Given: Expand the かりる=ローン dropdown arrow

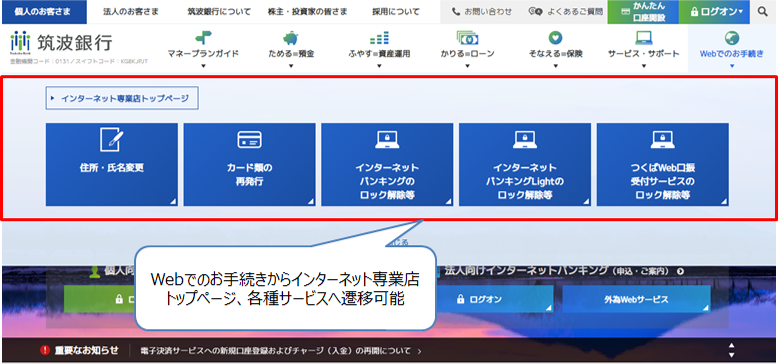Looking at the screenshot, I should (x=467, y=65).
